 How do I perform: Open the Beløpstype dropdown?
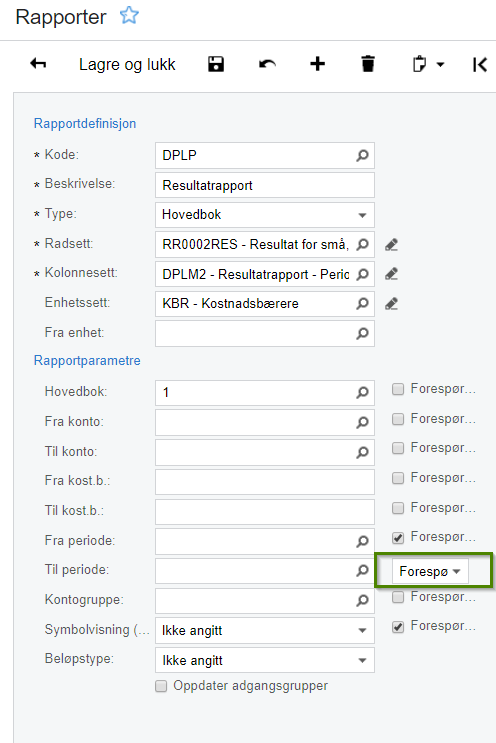265,660
